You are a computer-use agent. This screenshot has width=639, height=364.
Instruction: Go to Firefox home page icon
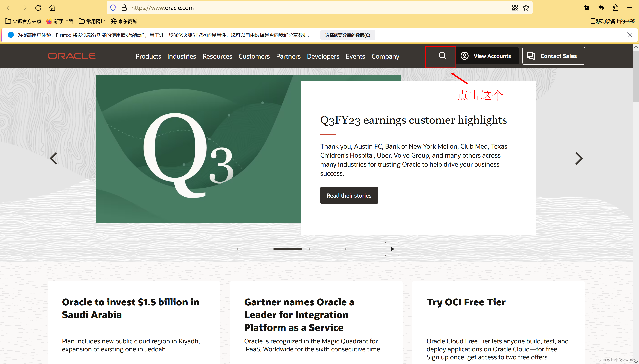click(x=52, y=8)
